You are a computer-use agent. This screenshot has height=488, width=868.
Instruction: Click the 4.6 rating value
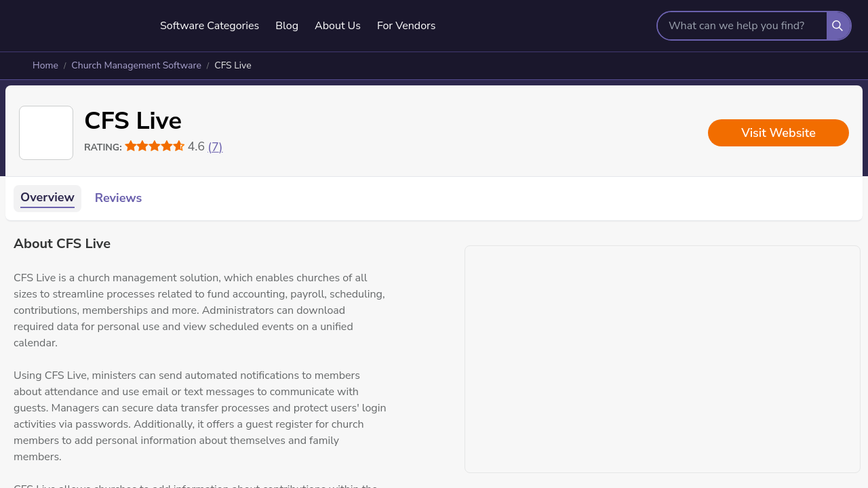coord(196,146)
